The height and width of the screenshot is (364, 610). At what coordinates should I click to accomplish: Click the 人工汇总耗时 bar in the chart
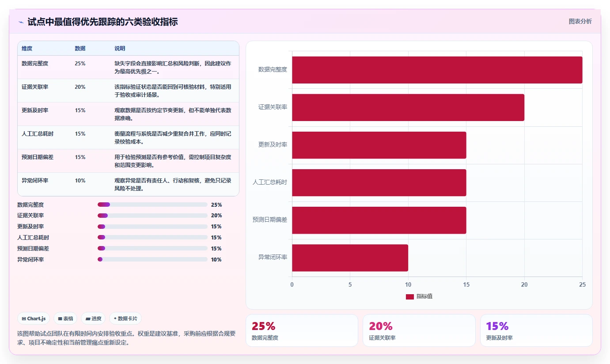click(x=379, y=182)
